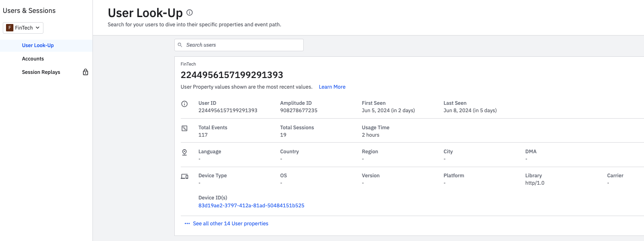Viewport: 644px width, 241px height.
Task: Click the user ID heading 2244956157199291393
Action: 232,75
